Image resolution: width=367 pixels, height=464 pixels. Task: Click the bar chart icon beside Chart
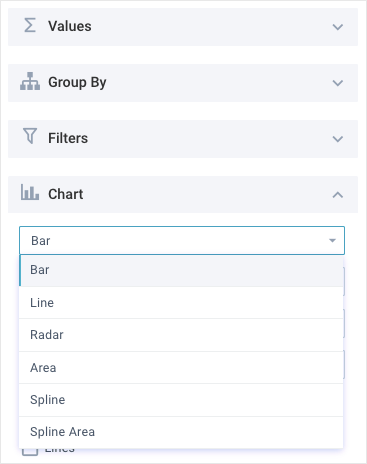click(30, 192)
